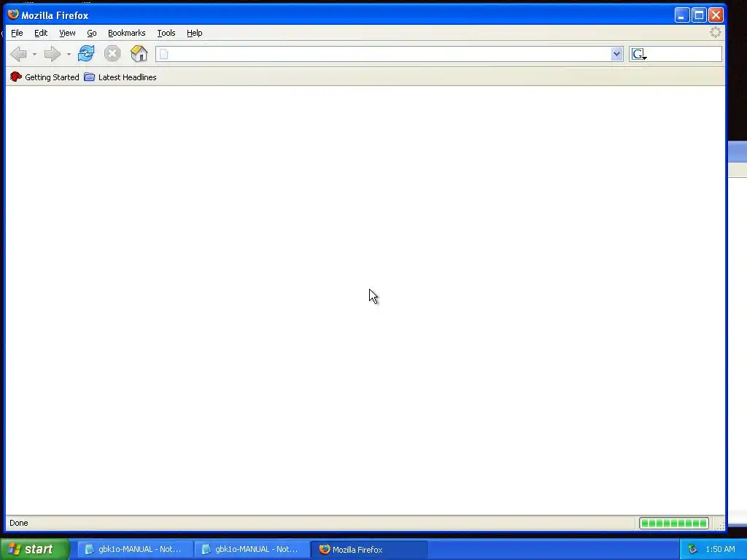
Task: Close the Firefox window
Action: click(x=716, y=15)
